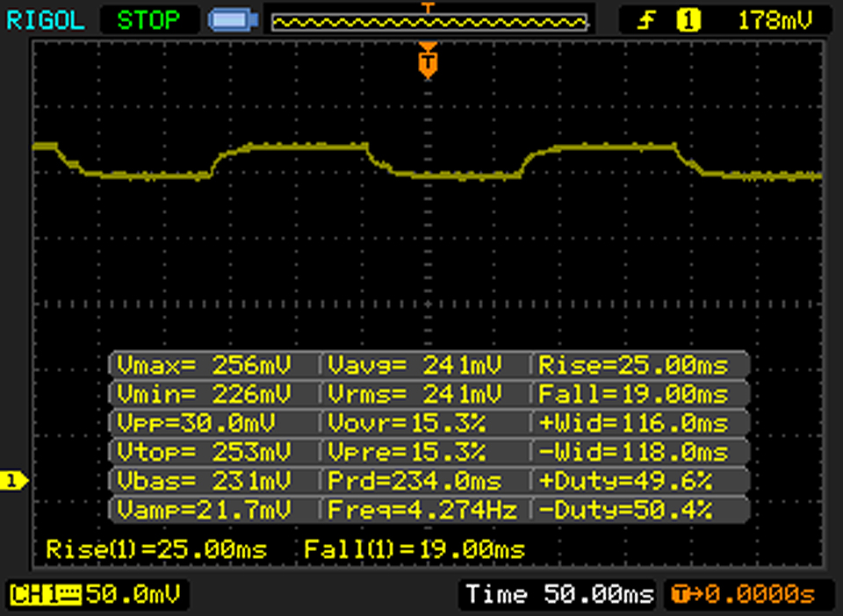
Task: Click the Vrms= 241mV measurement
Action: [x=414, y=394]
